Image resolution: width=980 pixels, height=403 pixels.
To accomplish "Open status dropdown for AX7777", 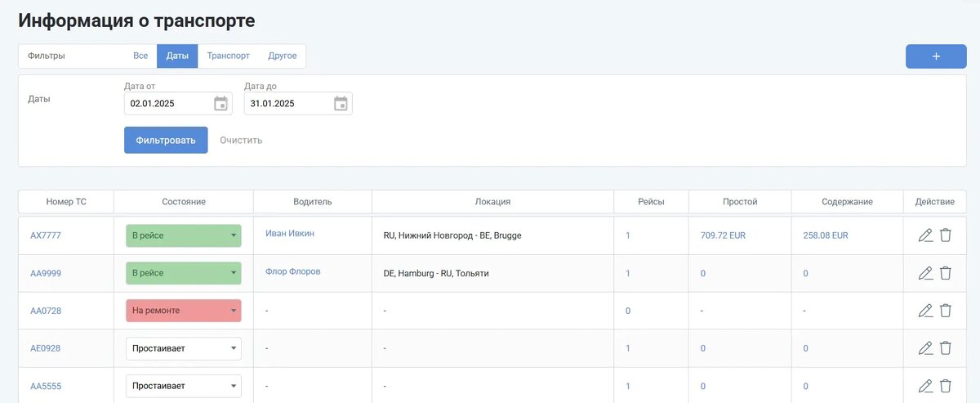I will pos(184,235).
